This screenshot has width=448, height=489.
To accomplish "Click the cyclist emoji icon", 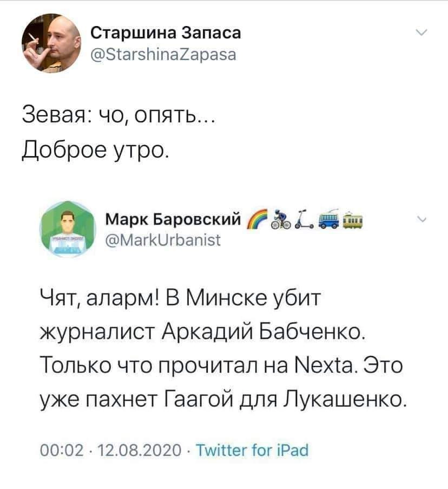I will (x=280, y=218).
